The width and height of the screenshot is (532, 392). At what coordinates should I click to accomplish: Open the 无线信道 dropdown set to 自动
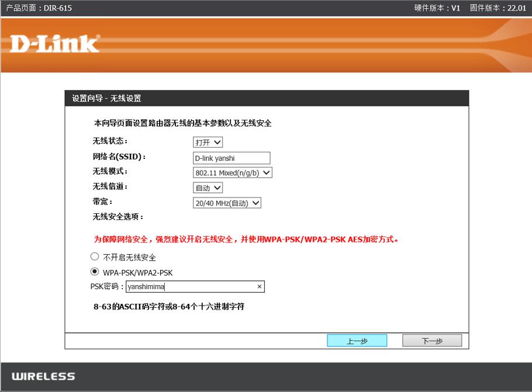[x=208, y=188]
